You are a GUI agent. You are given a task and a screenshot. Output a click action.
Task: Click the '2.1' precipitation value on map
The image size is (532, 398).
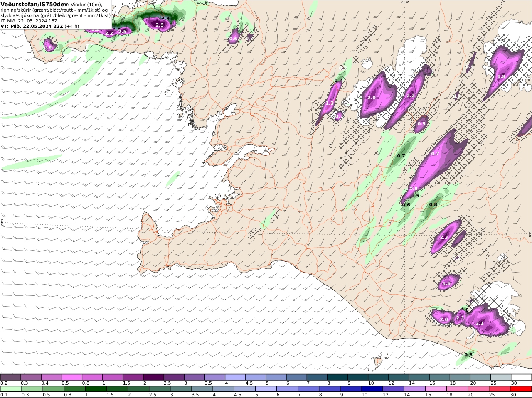coord(480,323)
